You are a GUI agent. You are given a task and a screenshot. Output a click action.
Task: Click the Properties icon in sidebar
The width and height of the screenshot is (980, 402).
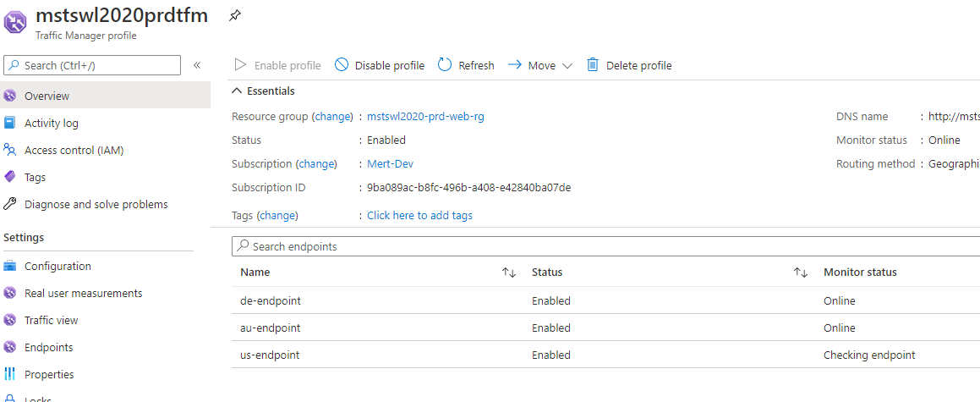(x=9, y=374)
